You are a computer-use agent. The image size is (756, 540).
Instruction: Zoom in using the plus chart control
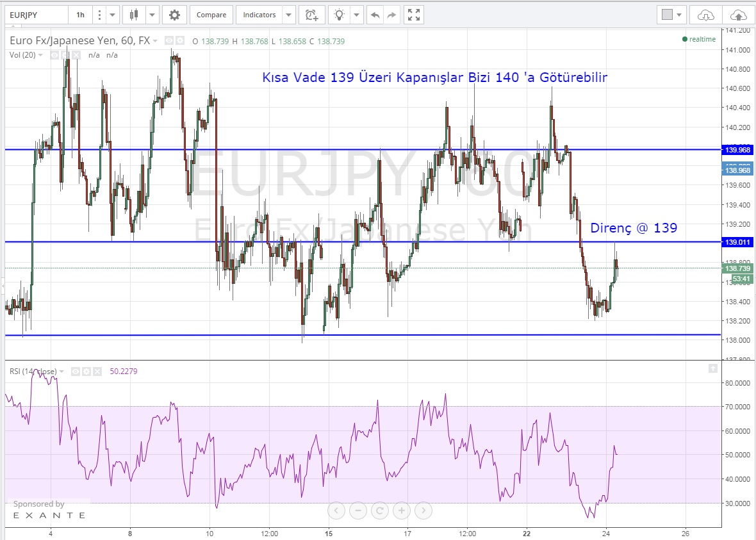click(401, 511)
